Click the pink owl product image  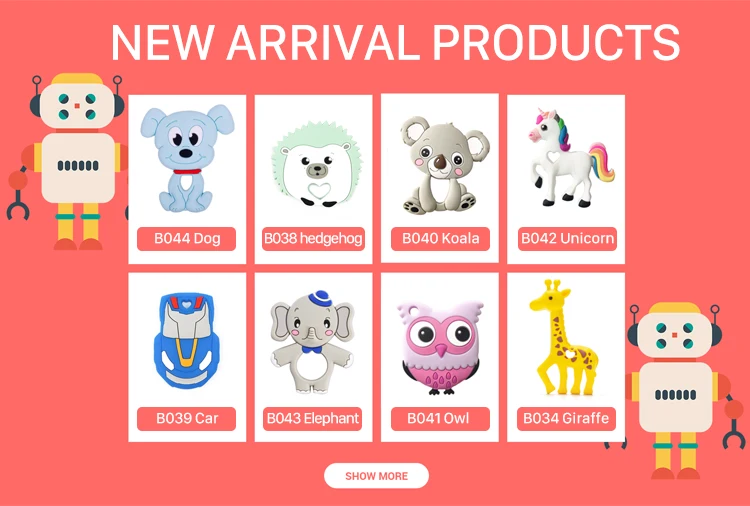pyautogui.click(x=441, y=347)
